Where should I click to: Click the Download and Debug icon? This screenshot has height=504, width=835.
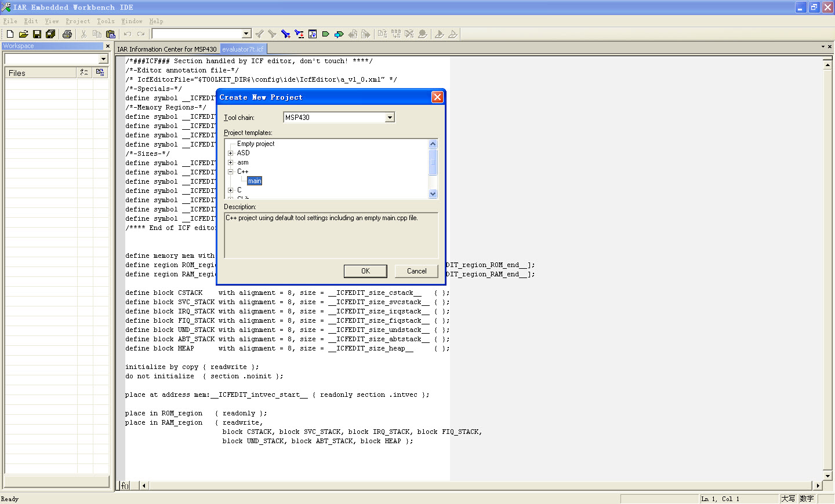click(440, 34)
